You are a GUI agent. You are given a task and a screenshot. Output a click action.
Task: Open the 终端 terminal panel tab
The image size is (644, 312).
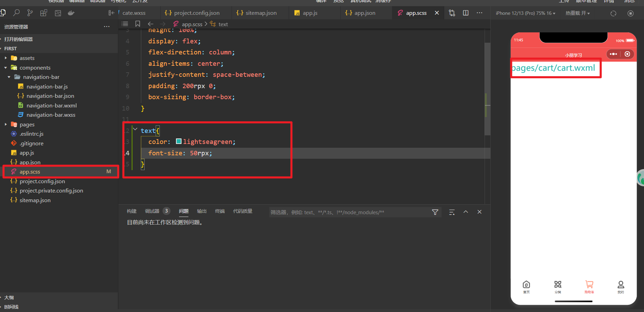[220, 211]
